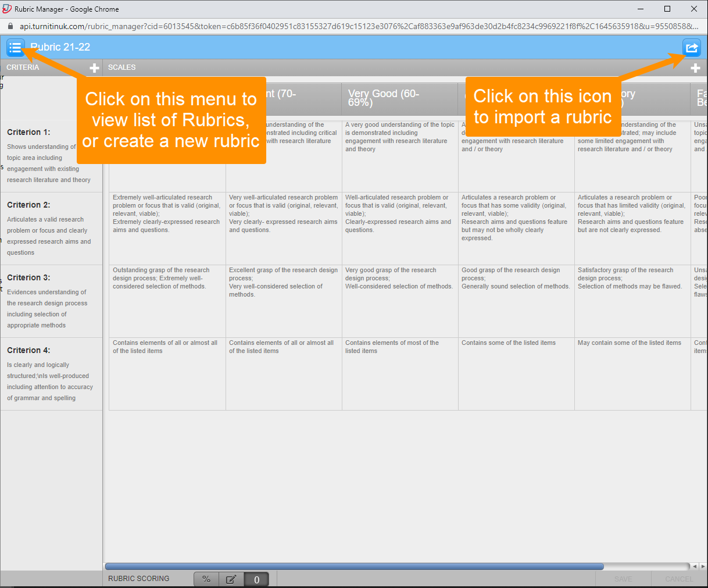Screen dimensions: 708x588
Task: Enable percentage-based rubric scoring
Action: click(206, 579)
